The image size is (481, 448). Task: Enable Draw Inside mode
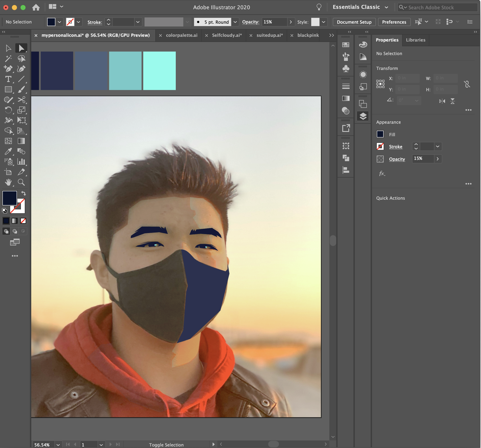[23, 231]
